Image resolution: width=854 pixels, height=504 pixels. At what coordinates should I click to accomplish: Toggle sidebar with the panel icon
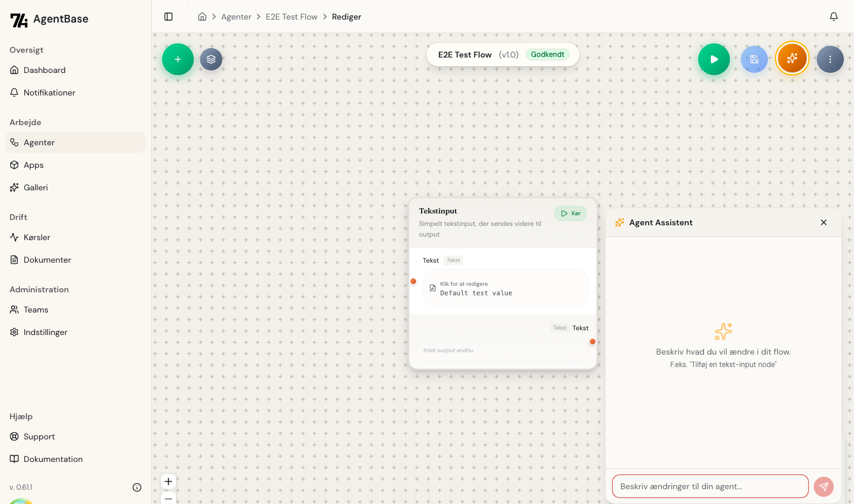point(168,17)
